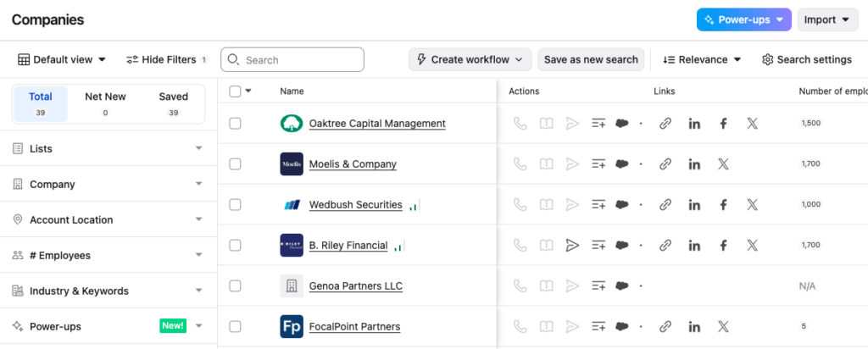Click the Save as new search button

click(x=591, y=60)
